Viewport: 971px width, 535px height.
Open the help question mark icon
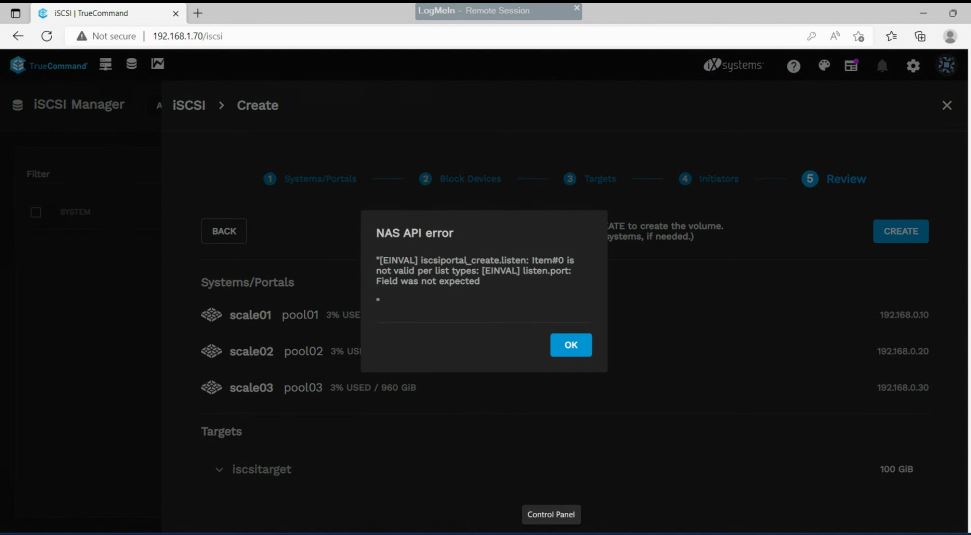coord(793,66)
